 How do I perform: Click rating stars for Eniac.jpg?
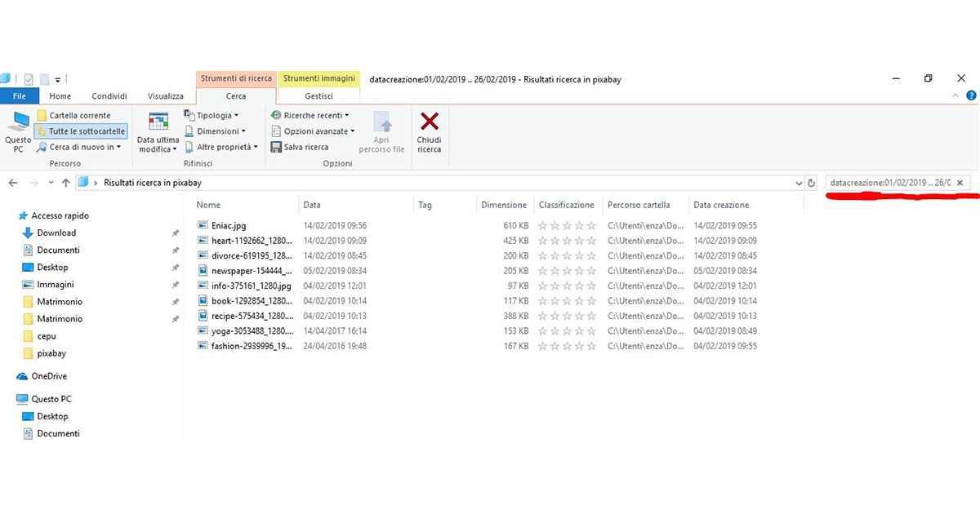click(568, 225)
